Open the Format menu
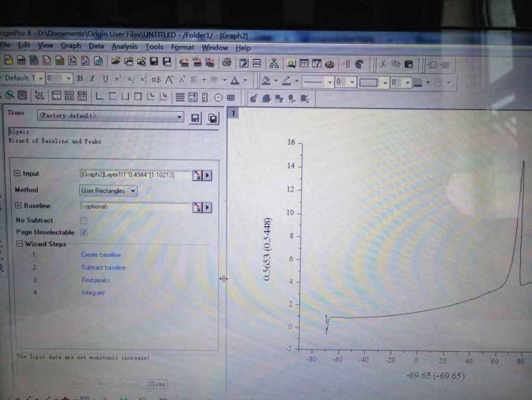The image size is (532, 400). tap(183, 47)
